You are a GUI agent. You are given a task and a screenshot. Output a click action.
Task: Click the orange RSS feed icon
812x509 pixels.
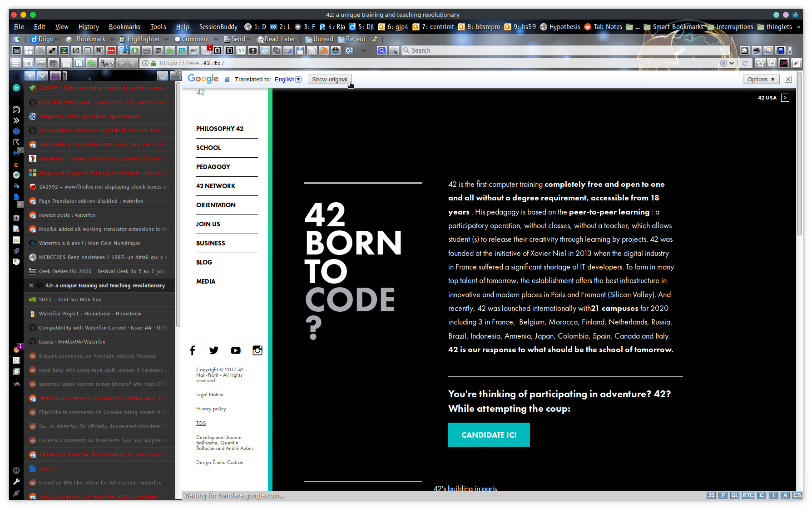click(324, 50)
